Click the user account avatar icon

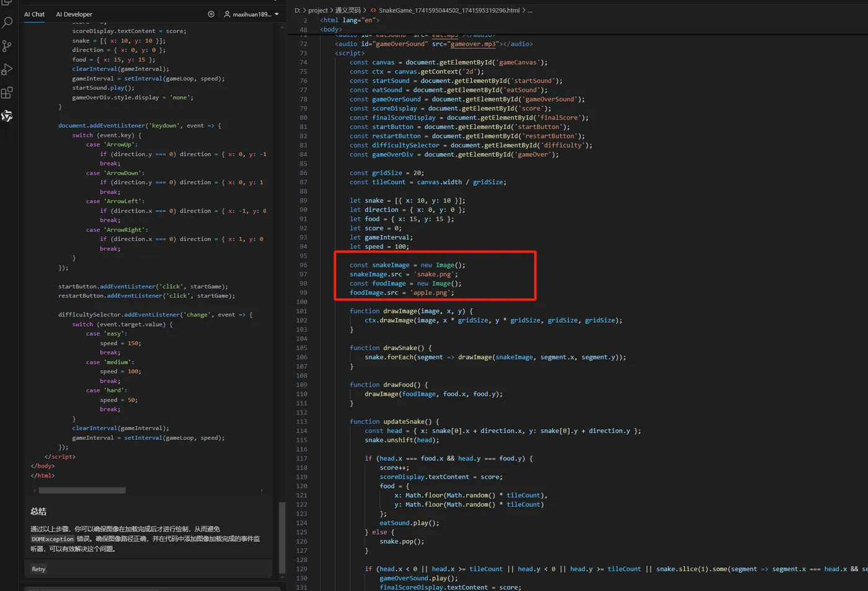coord(227,14)
